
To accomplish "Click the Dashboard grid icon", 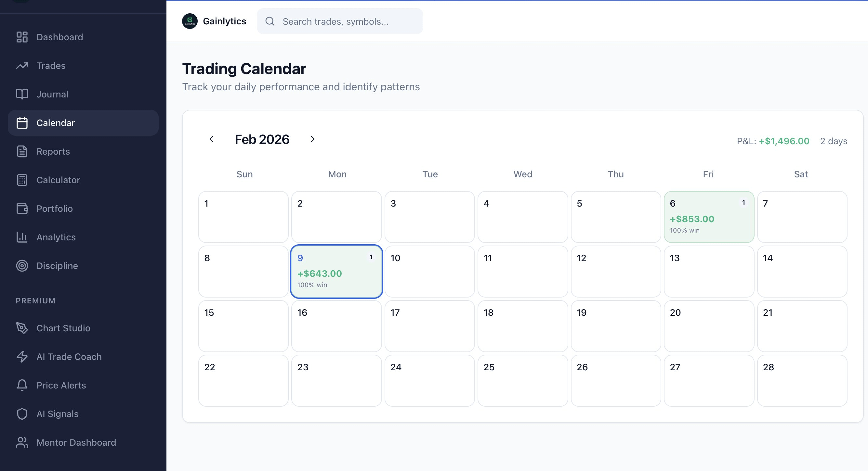I will pos(22,37).
